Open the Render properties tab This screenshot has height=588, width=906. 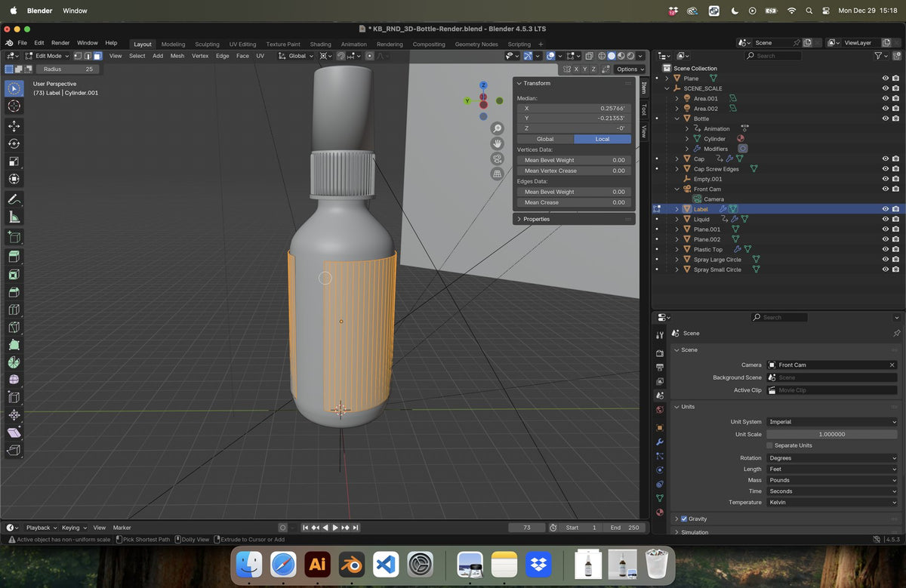click(x=660, y=352)
